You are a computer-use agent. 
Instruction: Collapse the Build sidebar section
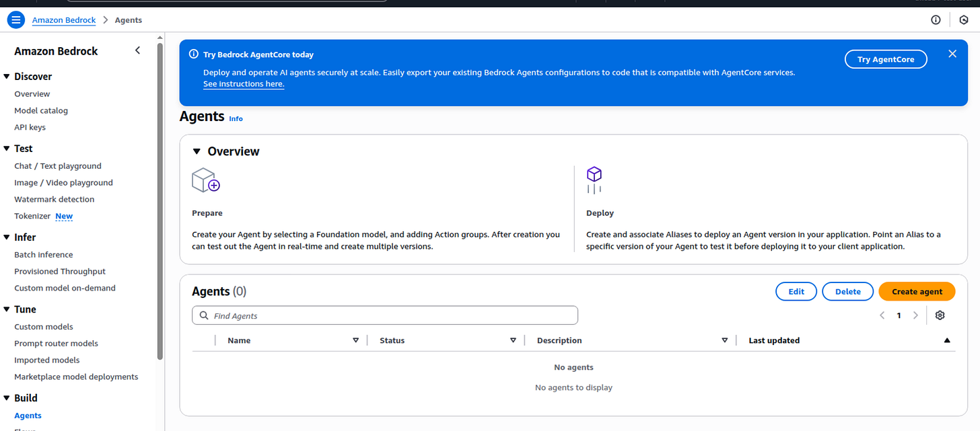pyautogui.click(x=7, y=398)
